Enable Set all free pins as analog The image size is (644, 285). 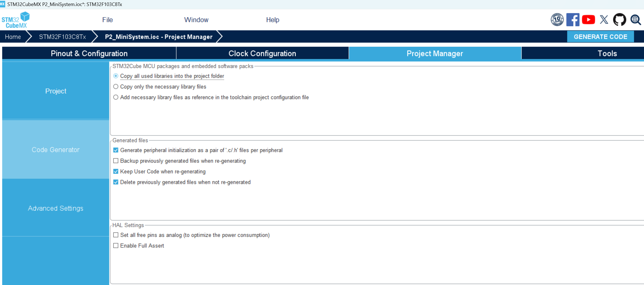click(116, 235)
